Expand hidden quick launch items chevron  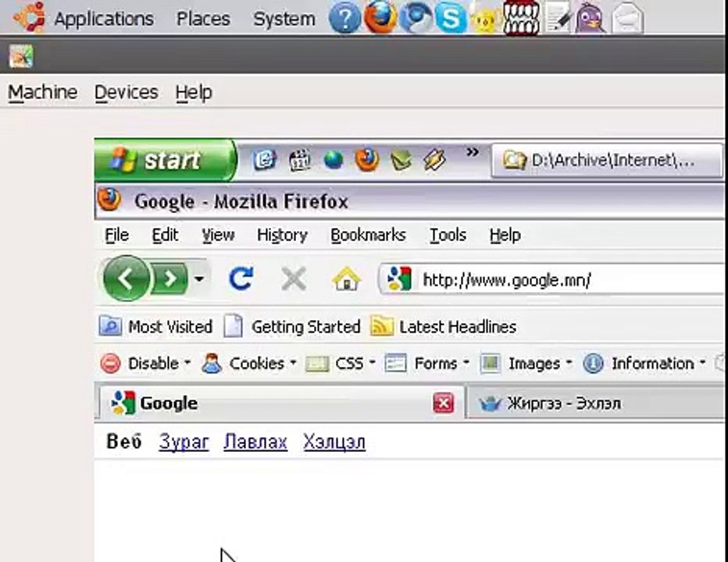pos(472,152)
